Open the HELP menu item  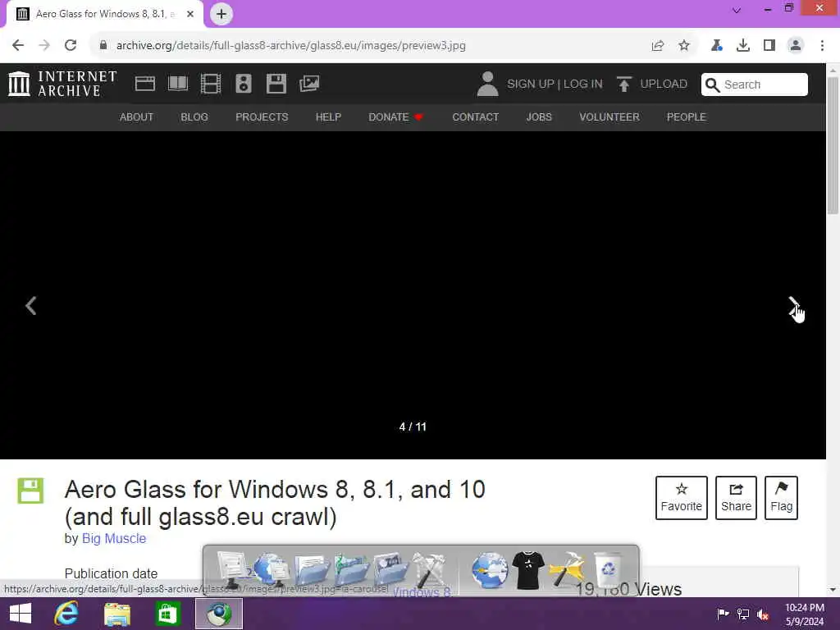pyautogui.click(x=328, y=116)
